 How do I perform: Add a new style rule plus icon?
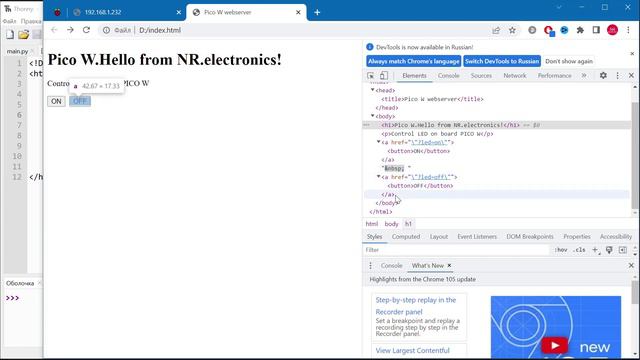click(x=596, y=250)
